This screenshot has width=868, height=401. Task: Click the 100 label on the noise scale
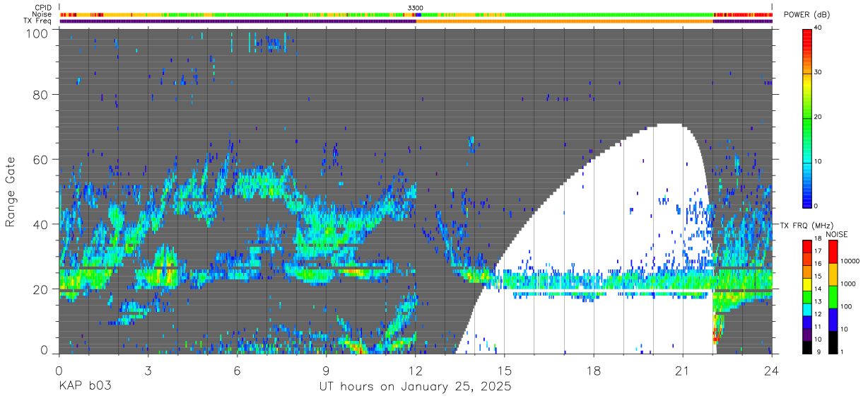[x=846, y=307]
